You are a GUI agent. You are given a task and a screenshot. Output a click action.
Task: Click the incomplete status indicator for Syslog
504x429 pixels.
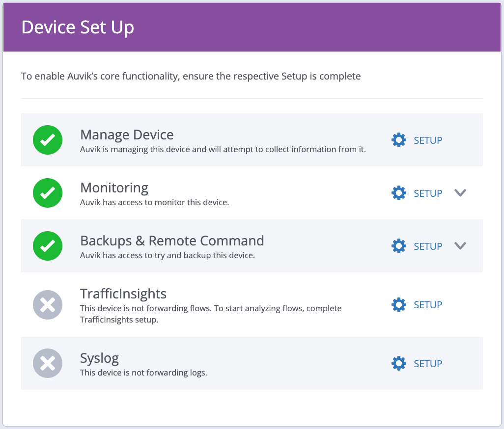[48, 363]
